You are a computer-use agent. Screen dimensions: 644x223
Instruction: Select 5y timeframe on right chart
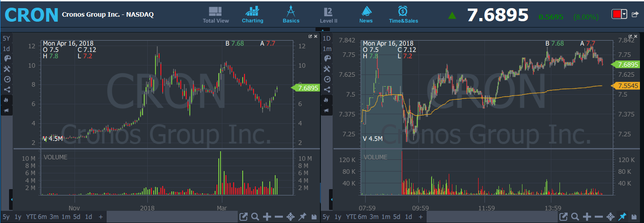325,217
